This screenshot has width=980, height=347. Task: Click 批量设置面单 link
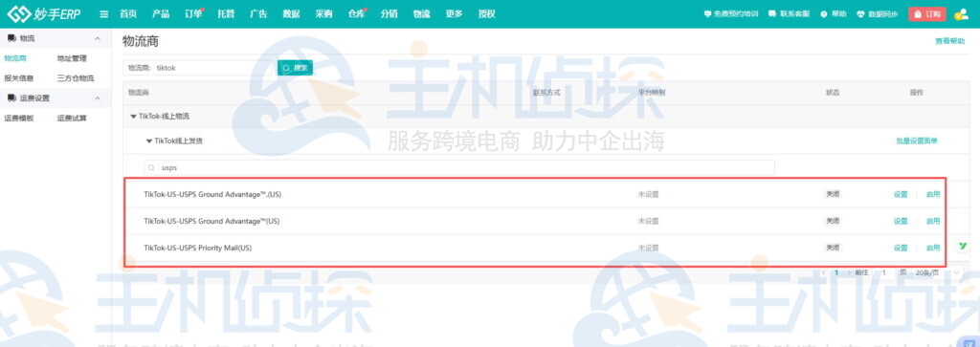pyautogui.click(x=916, y=141)
